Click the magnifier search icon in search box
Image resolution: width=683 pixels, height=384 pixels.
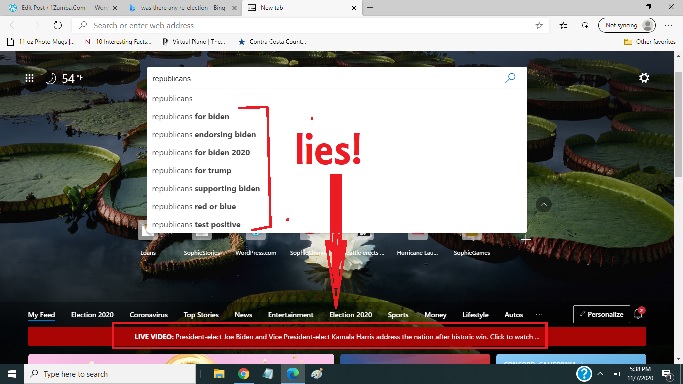coord(510,78)
